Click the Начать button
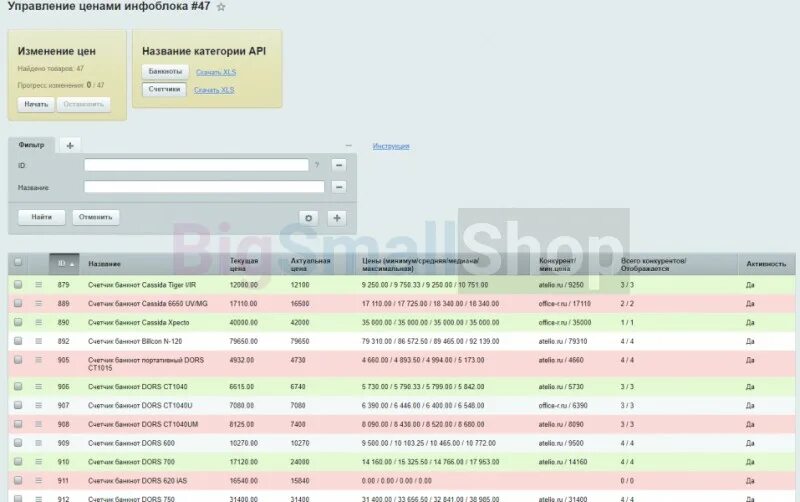Screen dimensions: 800x502 (x=36, y=105)
